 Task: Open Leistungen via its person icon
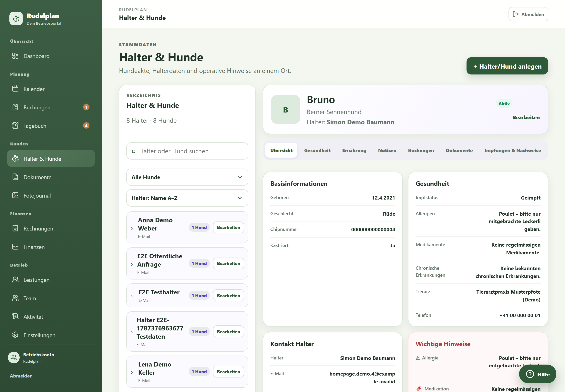tap(15, 279)
